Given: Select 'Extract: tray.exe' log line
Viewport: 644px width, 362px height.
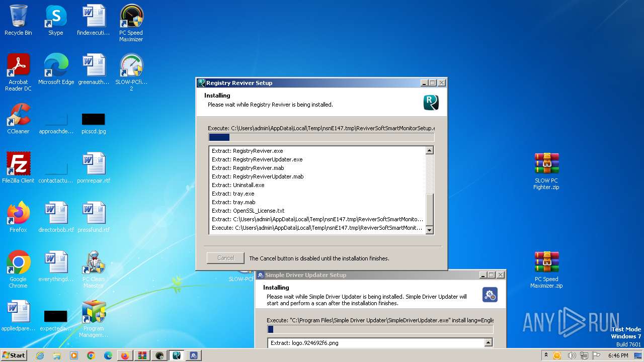Looking at the screenshot, I should 233,194.
